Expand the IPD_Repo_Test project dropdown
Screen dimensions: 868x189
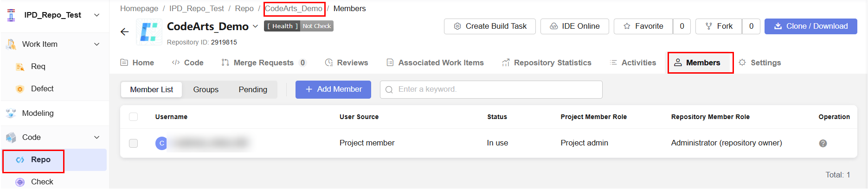tap(97, 15)
